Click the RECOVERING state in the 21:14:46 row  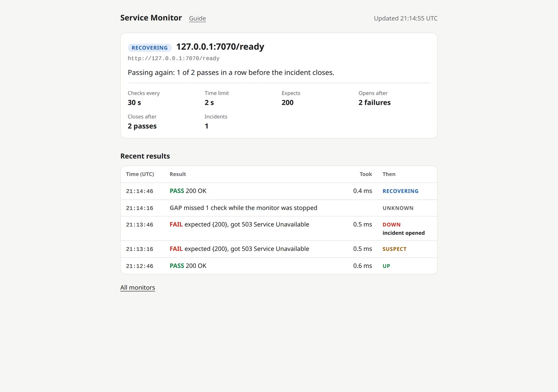(400, 191)
